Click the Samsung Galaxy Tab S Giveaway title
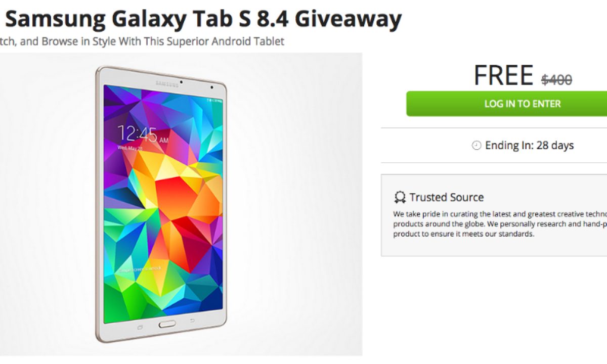607x364 pixels. click(201, 19)
